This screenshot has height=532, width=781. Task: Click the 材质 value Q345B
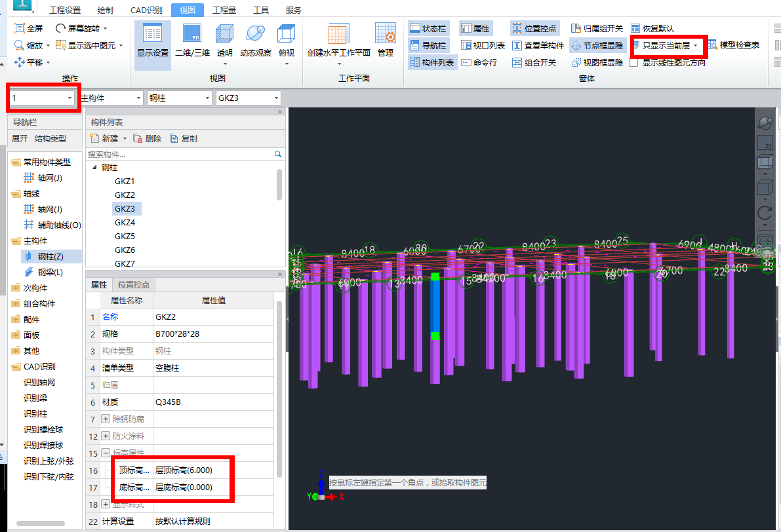tap(213, 402)
